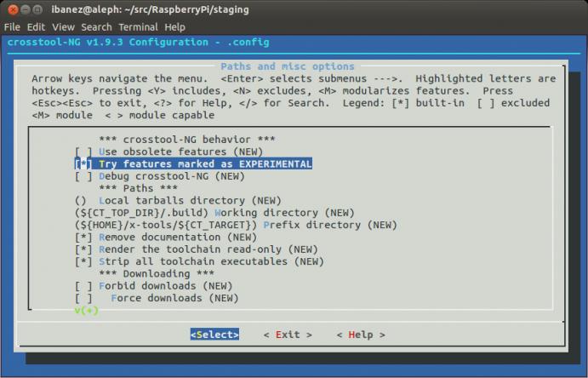Open the Search menu
588x378 pixels.
[x=96, y=27]
